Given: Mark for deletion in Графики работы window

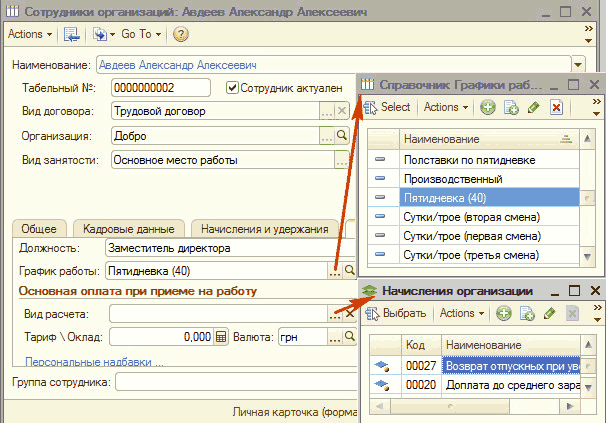Looking at the screenshot, I should tap(556, 107).
